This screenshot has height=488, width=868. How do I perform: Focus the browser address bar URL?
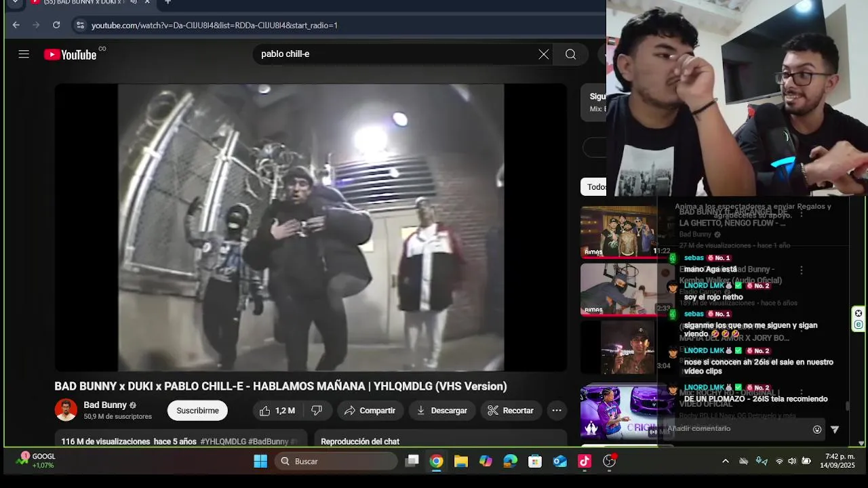(214, 25)
